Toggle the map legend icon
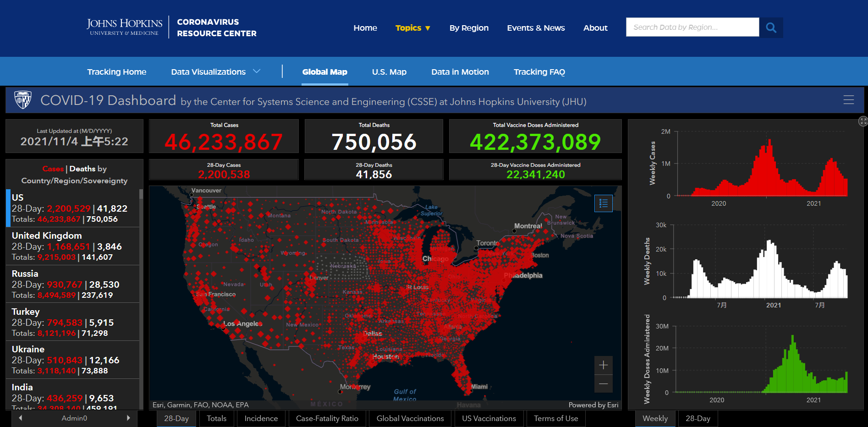868x427 pixels. click(603, 203)
